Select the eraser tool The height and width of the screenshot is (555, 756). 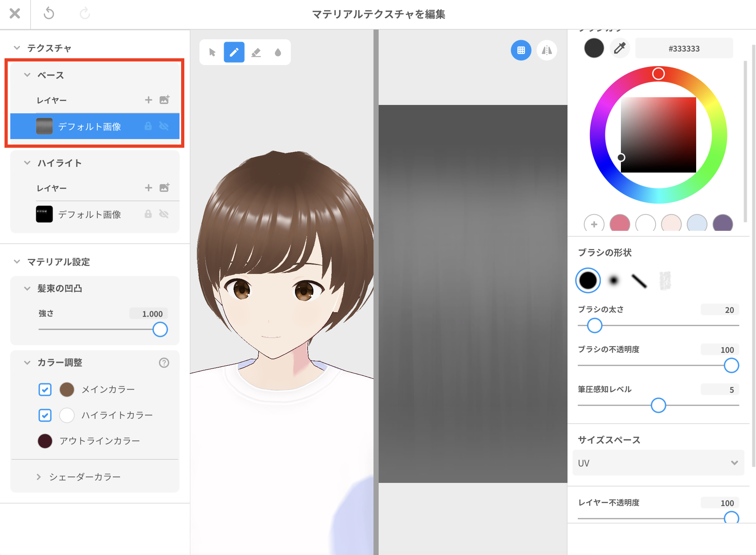click(256, 52)
